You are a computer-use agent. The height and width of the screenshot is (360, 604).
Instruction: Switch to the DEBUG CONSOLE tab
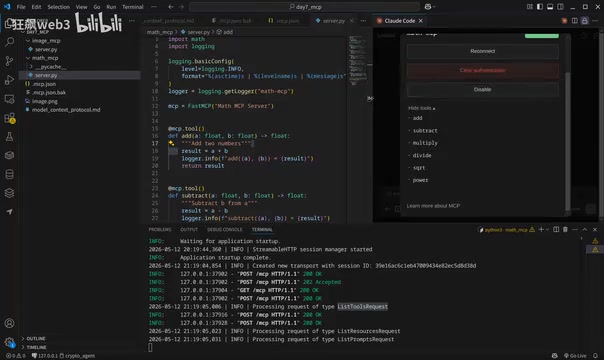[225, 229]
